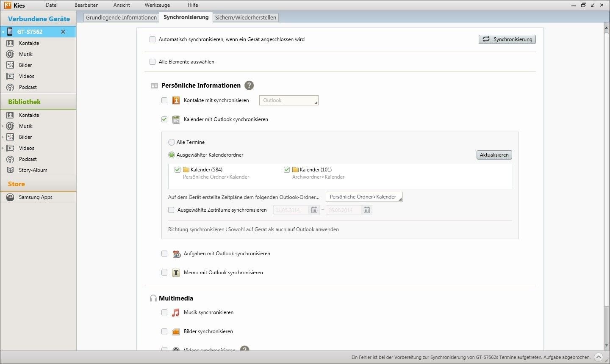Open help for Persönliche Informationen
This screenshot has height=364, width=610.
(249, 85)
